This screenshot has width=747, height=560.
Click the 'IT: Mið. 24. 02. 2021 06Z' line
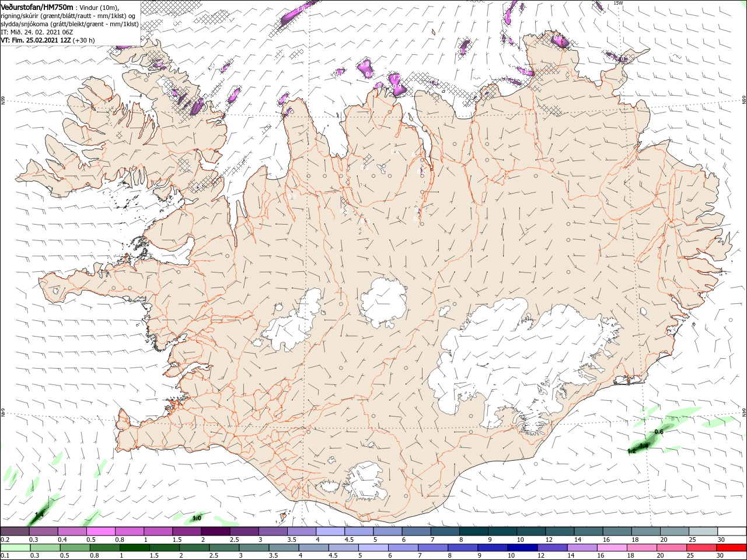point(36,32)
